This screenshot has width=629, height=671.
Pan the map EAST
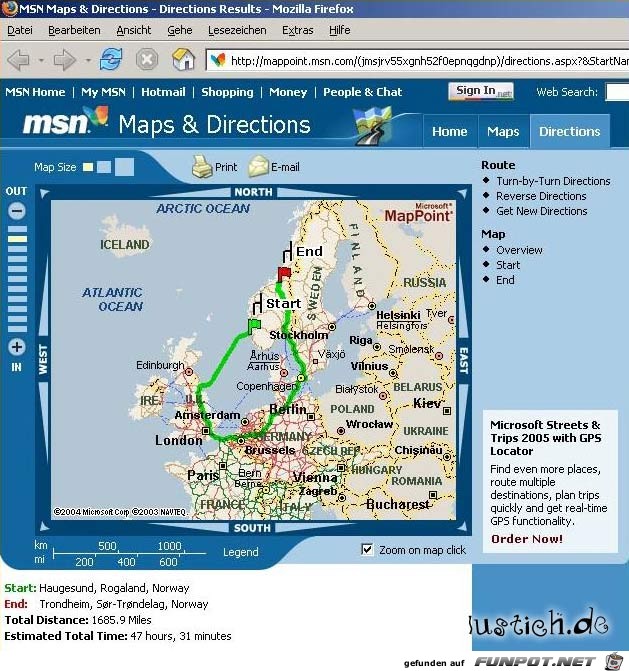(464, 360)
